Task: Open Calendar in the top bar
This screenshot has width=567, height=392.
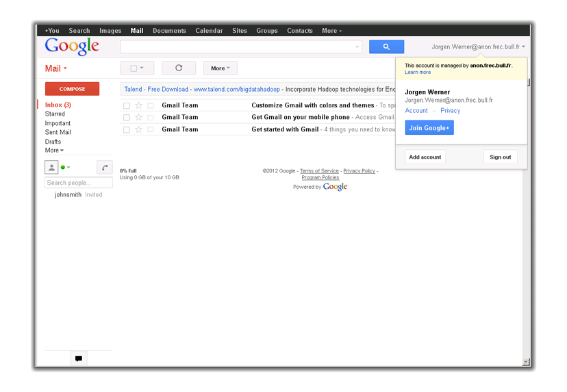Action: [x=209, y=31]
